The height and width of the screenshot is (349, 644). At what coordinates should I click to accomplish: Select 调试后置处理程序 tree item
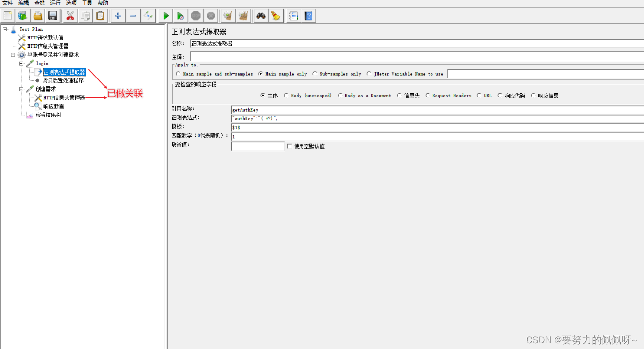coord(62,80)
